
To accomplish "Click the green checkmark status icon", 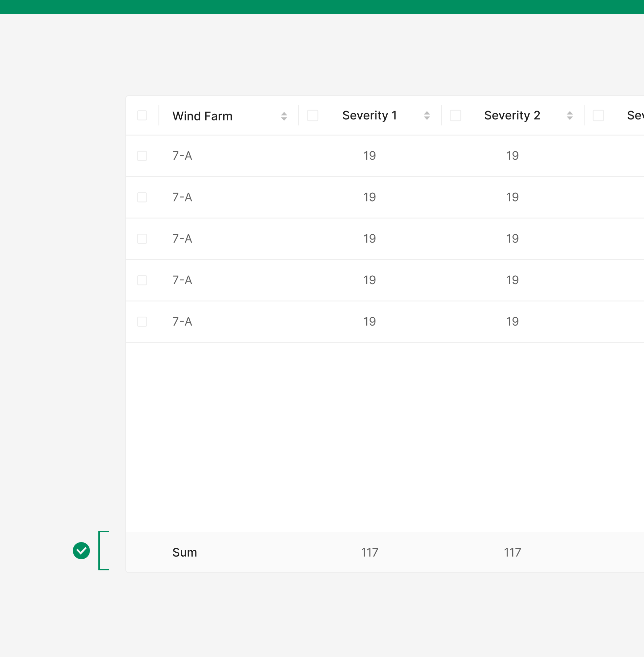I will (x=81, y=550).
